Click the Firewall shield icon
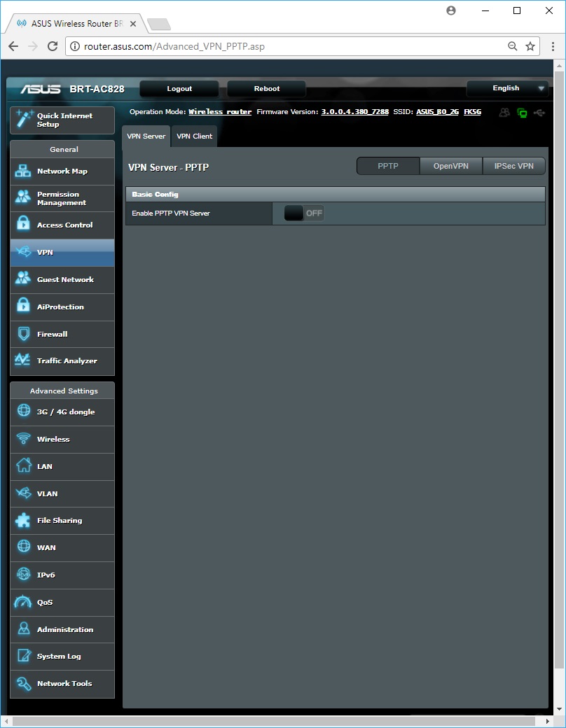 (x=23, y=334)
